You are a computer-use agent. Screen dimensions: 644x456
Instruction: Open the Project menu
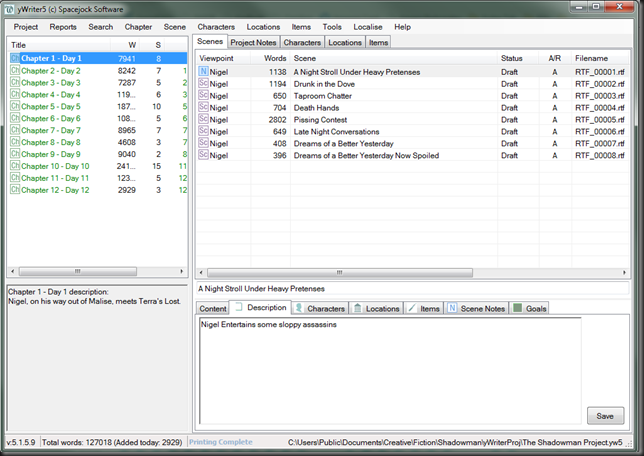tap(25, 27)
